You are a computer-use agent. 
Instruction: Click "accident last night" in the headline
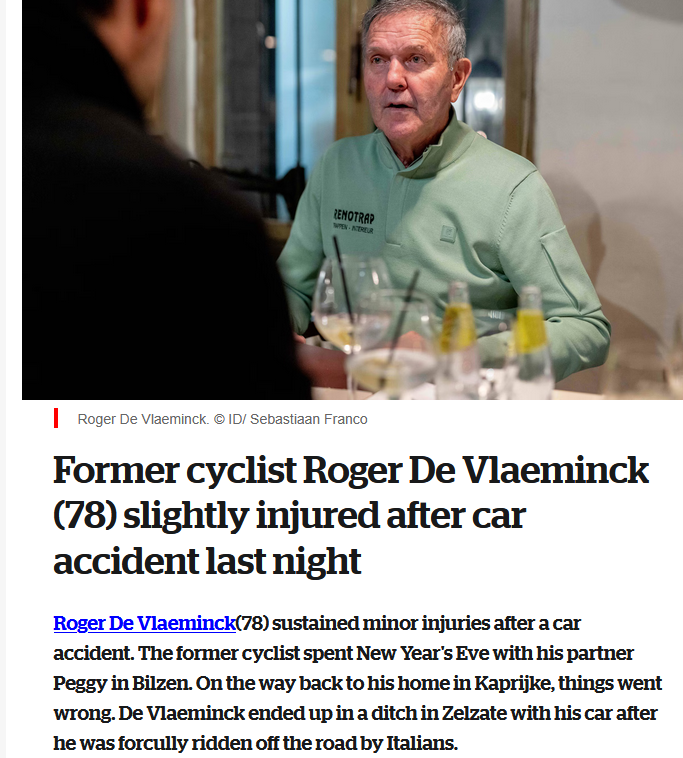pos(207,561)
